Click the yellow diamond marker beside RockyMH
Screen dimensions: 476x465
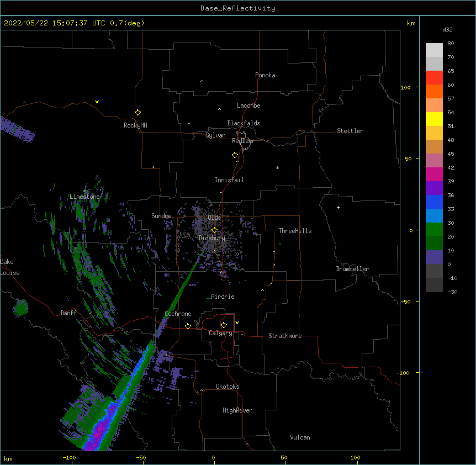coord(137,113)
